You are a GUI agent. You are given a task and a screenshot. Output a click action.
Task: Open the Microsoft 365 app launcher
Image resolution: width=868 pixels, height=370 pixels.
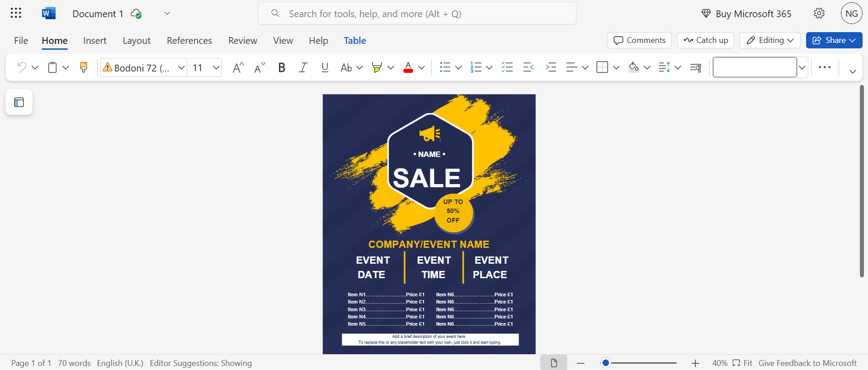click(x=16, y=13)
